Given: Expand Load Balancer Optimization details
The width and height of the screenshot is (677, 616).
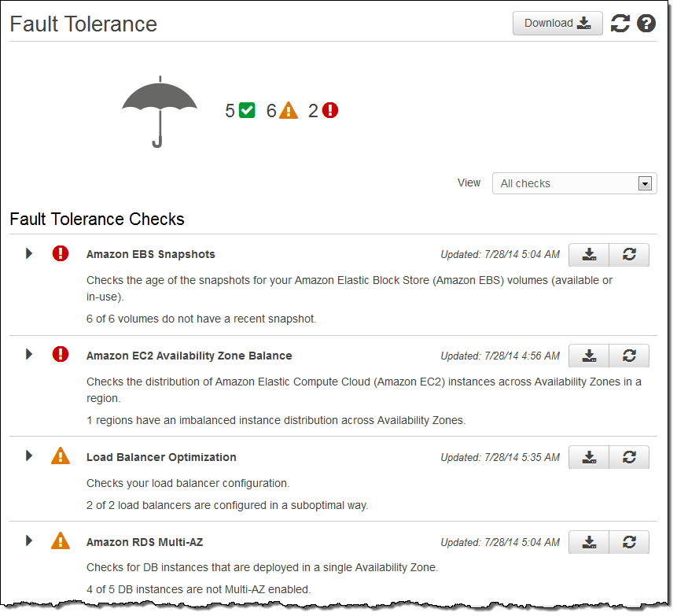Looking at the screenshot, I should [x=29, y=456].
